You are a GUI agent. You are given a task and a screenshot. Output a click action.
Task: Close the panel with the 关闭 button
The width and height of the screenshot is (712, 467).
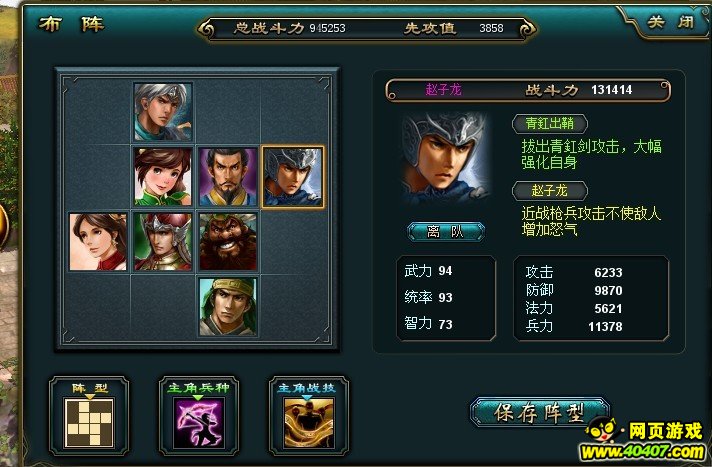(672, 21)
